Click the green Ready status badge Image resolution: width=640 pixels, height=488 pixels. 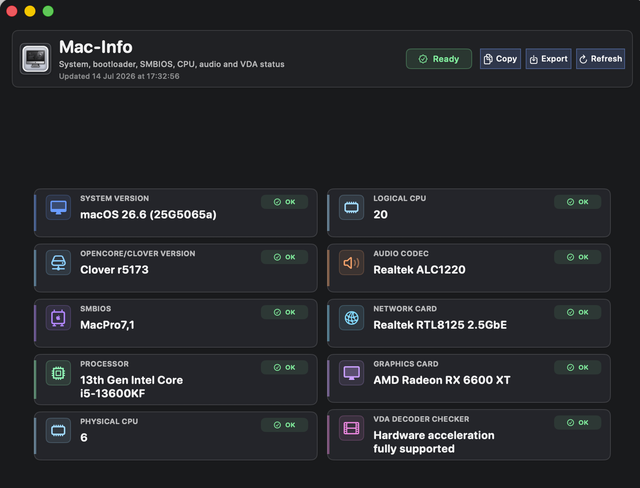(439, 59)
